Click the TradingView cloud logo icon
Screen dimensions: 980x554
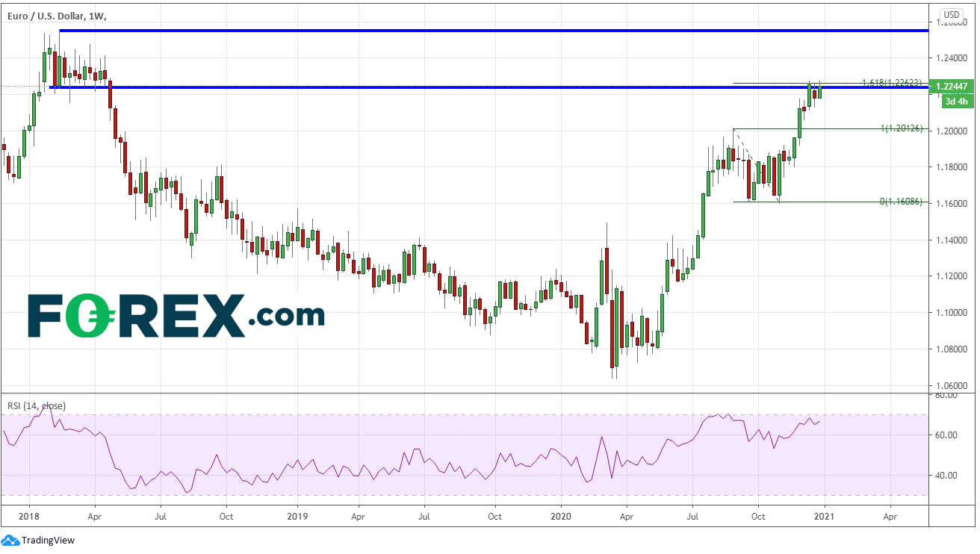click(x=10, y=540)
